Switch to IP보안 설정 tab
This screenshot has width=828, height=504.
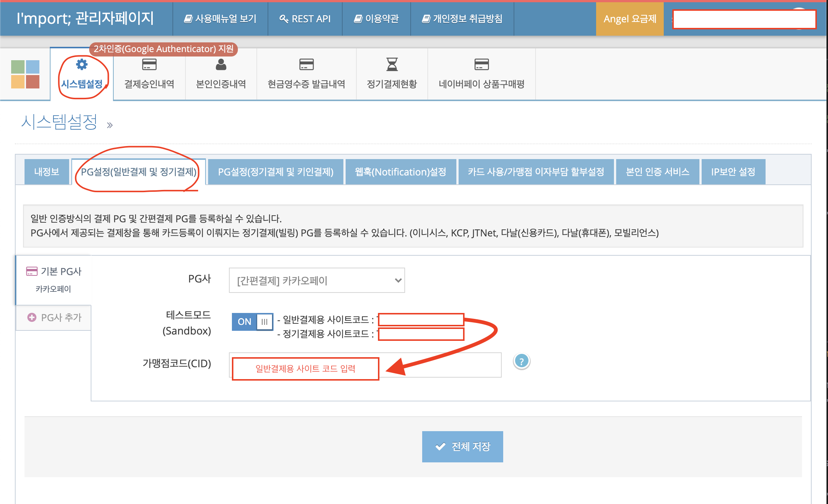tap(733, 172)
